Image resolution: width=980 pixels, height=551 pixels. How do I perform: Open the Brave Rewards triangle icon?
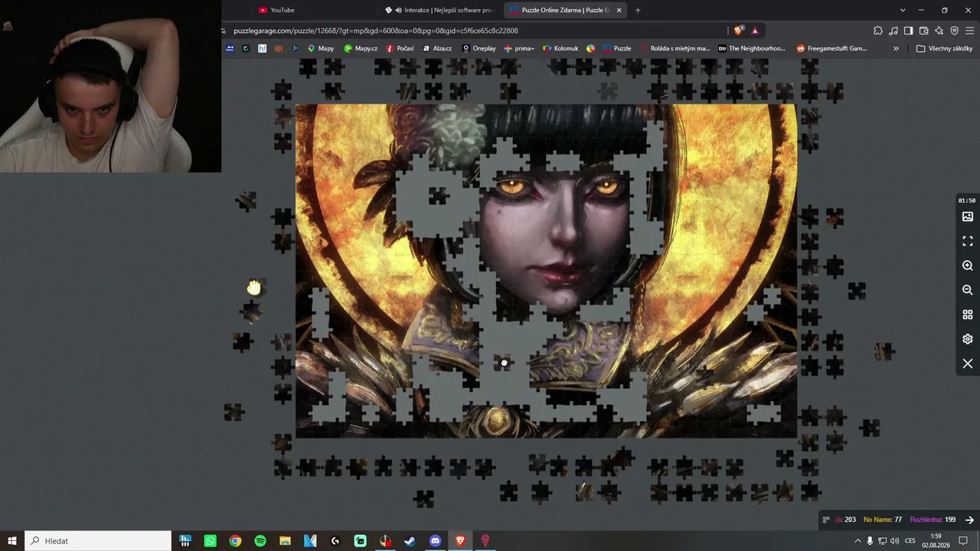(755, 31)
